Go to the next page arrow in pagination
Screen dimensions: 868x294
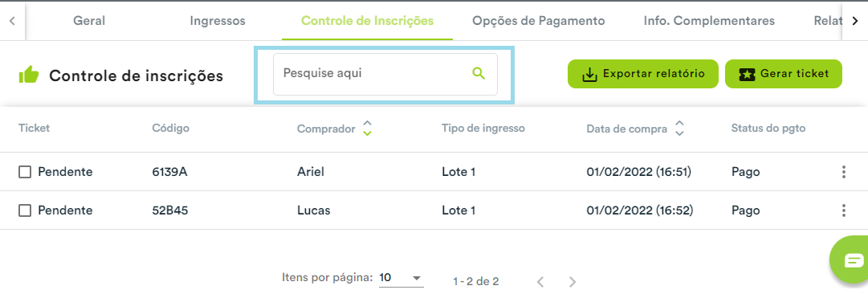tap(573, 282)
